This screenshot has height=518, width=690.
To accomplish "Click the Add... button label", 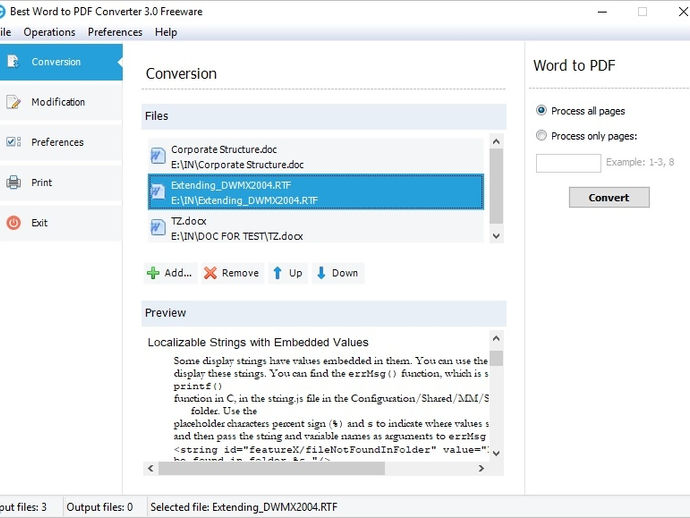I will 178,273.
